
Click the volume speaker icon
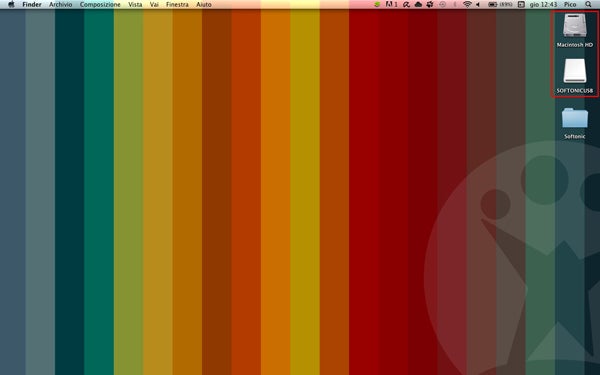click(478, 5)
